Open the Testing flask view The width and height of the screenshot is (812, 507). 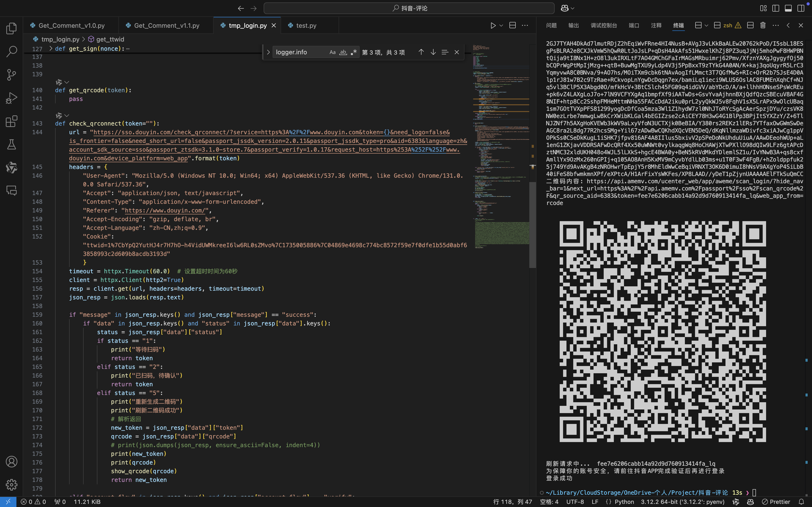tap(11, 145)
